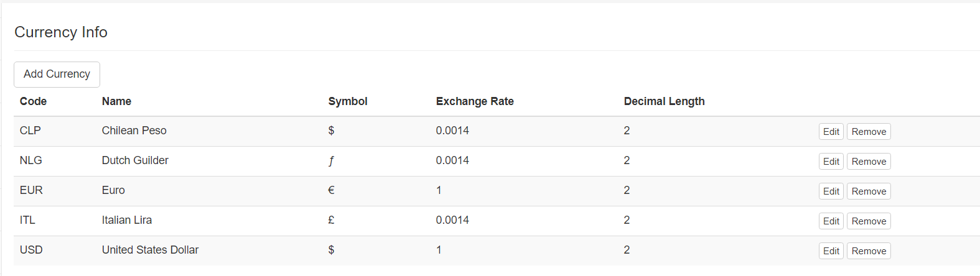Edit the United States Dollar row
Viewport: 980px width, 276px height.
[831, 251]
